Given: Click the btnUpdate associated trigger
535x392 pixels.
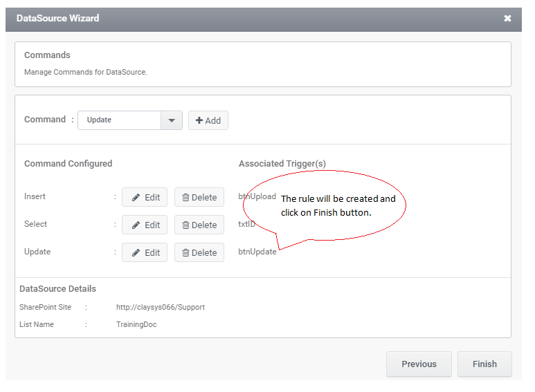Looking at the screenshot, I should point(257,252).
